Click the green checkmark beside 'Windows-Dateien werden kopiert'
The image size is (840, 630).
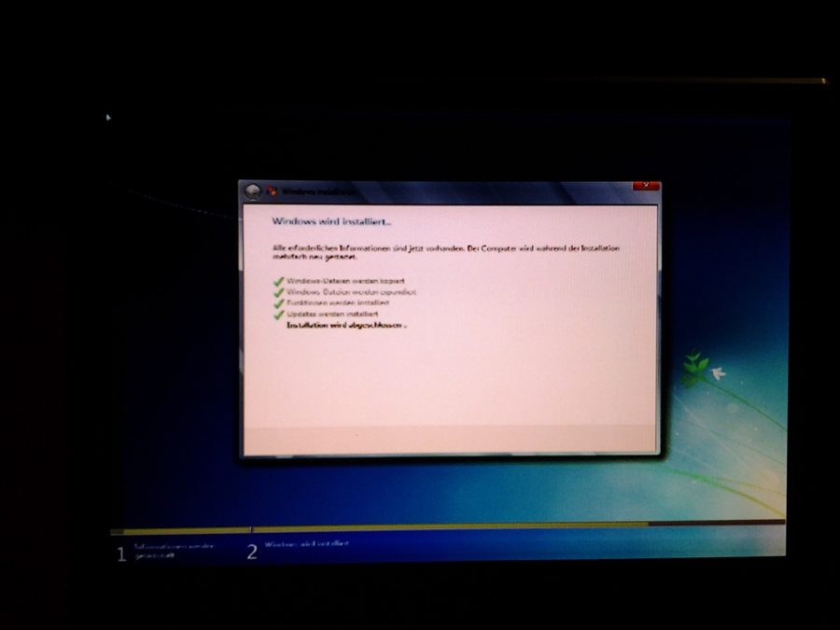(278, 281)
